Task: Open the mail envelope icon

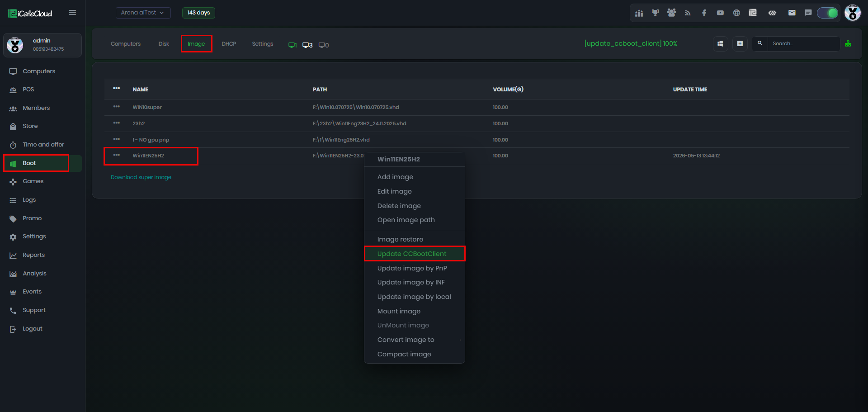Action: [x=792, y=13]
